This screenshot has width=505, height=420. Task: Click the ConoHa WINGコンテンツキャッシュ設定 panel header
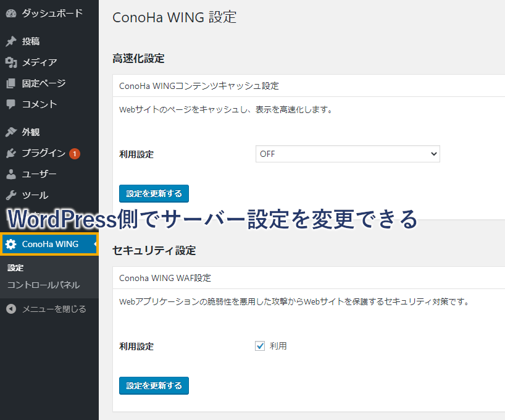tap(309, 86)
